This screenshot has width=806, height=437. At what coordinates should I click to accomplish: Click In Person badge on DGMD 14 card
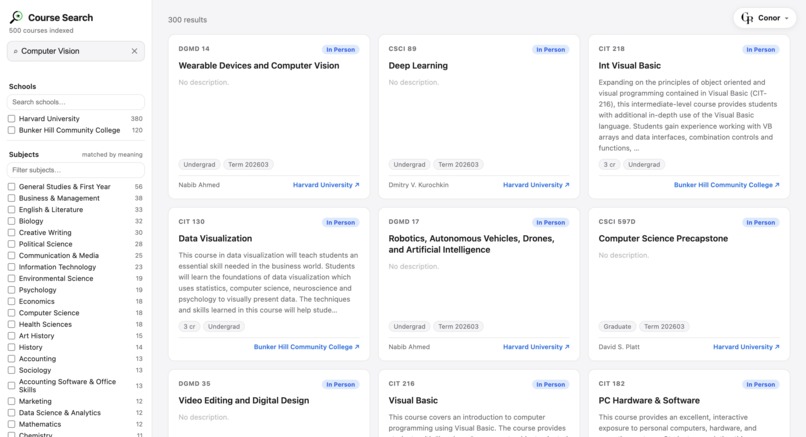click(x=340, y=49)
